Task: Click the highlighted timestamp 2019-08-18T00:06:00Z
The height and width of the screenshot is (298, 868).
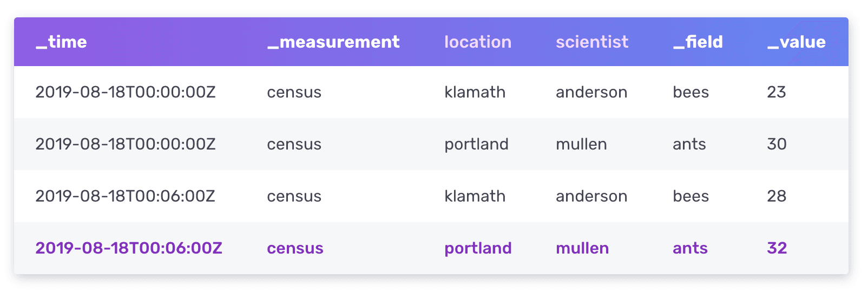Action: pos(129,248)
